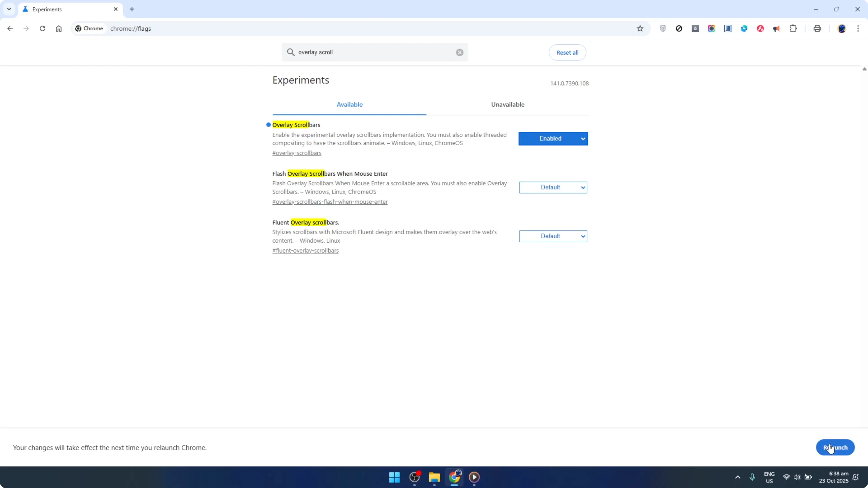Launch File Explorer from the taskbar
The image size is (868, 488).
[x=434, y=478]
